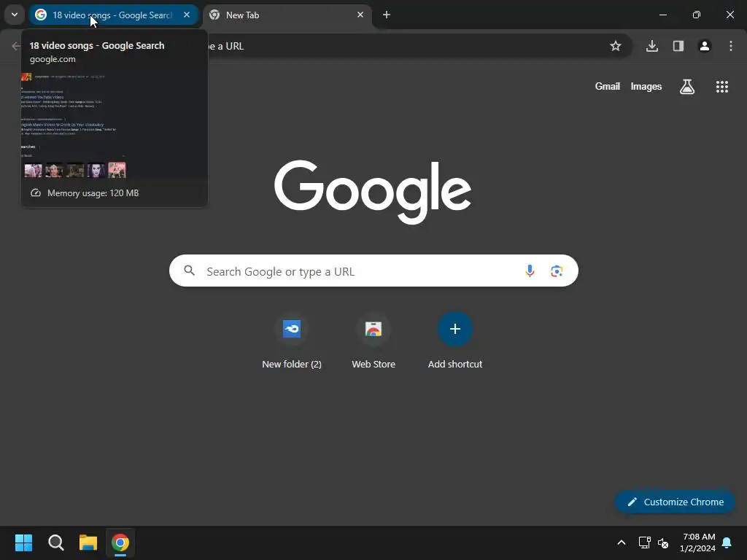Switch to the New Tab tab
Viewport: 747px width, 560px height.
pos(287,15)
